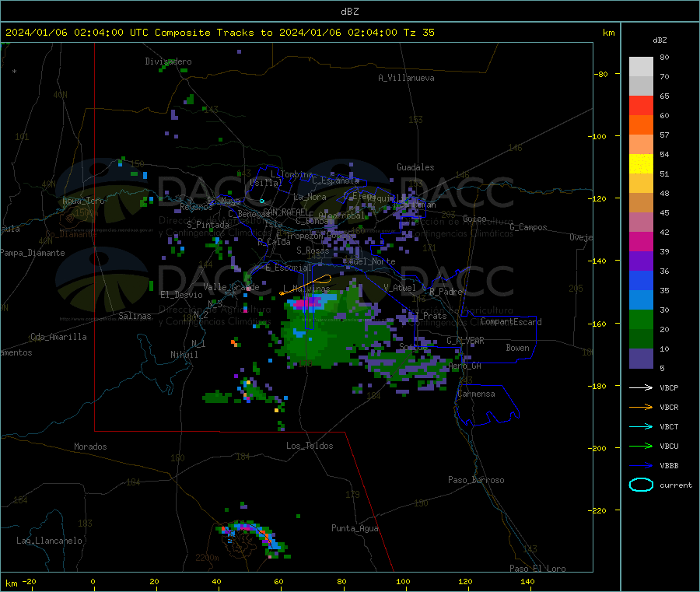Click the green VBCU arrow legend icon
The height and width of the screenshot is (592, 700).
[641, 446]
